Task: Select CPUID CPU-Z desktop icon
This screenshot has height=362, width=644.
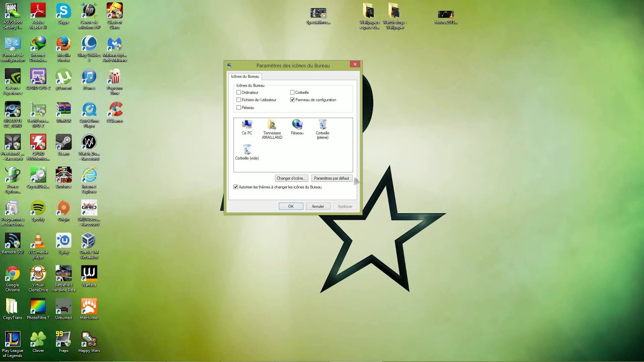Action: pos(38,80)
